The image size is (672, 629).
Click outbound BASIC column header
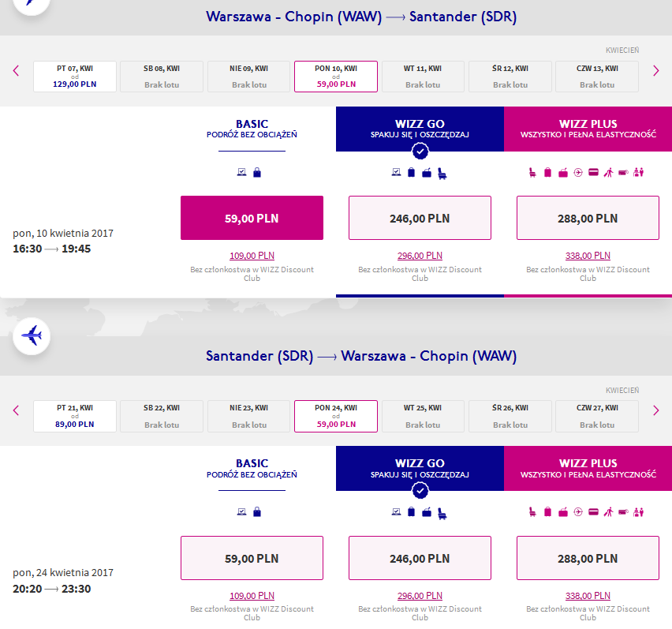tap(252, 129)
